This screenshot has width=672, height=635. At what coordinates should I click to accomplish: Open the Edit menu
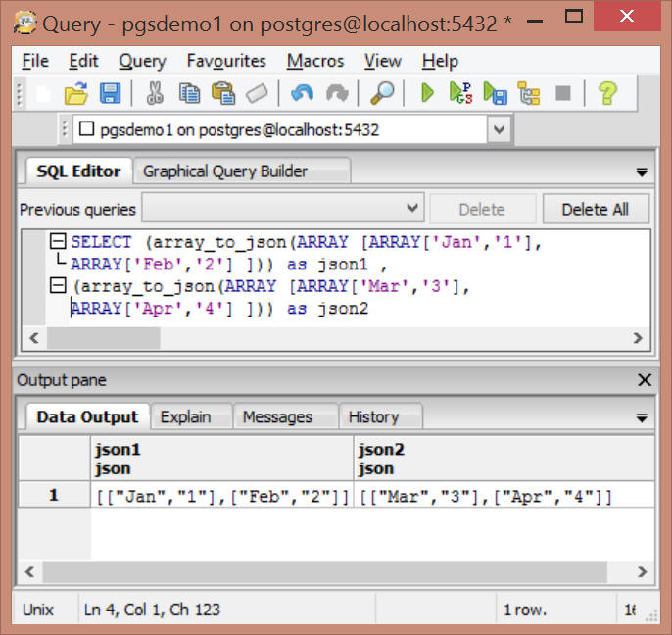[83, 61]
